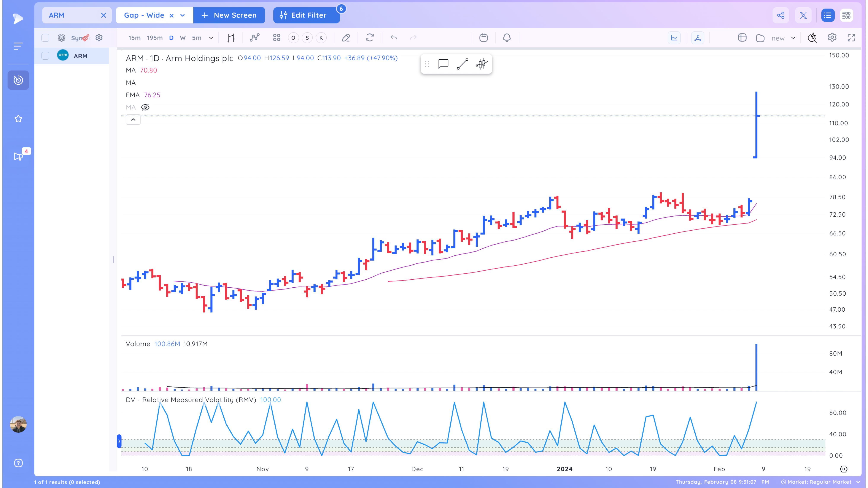Select the W weekly timeframe
The width and height of the screenshot is (868, 488).
tap(183, 38)
